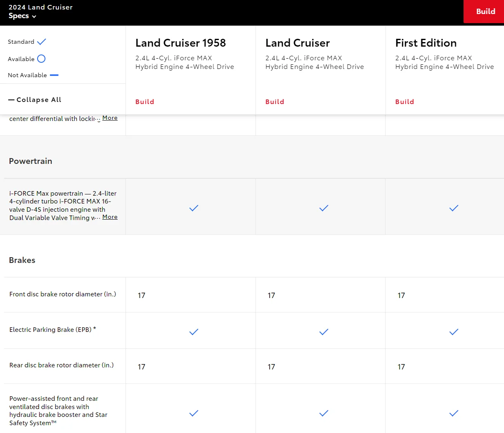Image resolution: width=504 pixels, height=433 pixels.
Task: Click power-assisted brakes checkmark for First Edition
Action: [454, 413]
